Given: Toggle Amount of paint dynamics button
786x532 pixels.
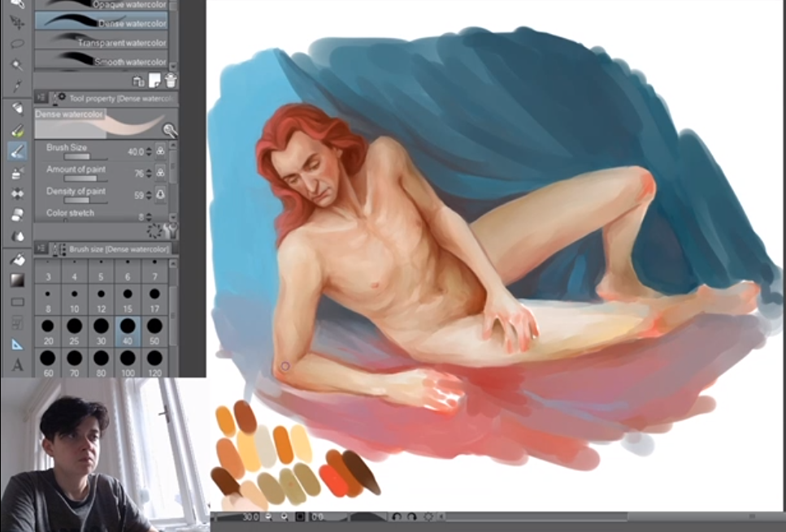Looking at the screenshot, I should 160,172.
